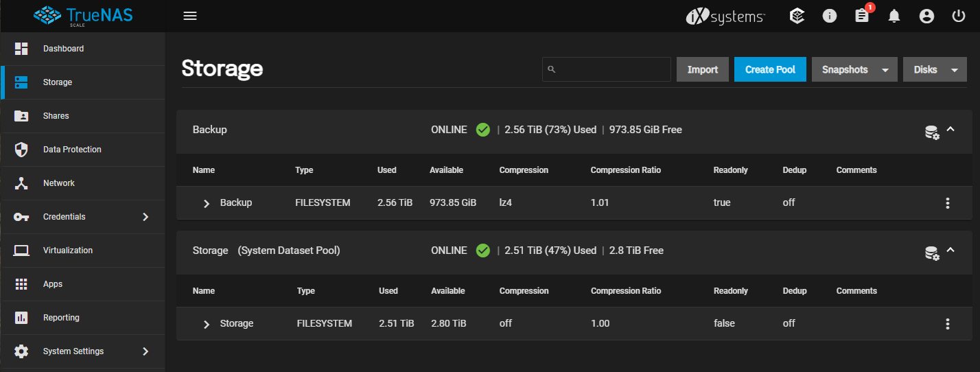980x372 pixels.
Task: Click the power icon
Action: coord(959,16)
